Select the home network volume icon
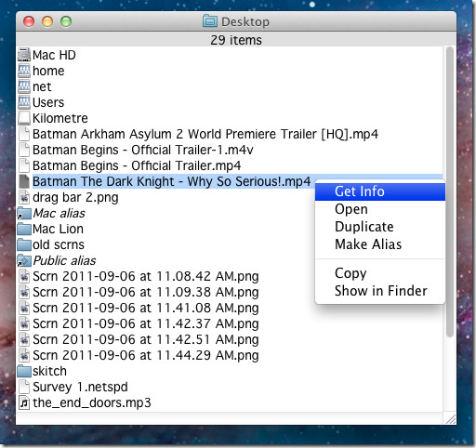The height and width of the screenshot is (448, 476). pos(24,71)
